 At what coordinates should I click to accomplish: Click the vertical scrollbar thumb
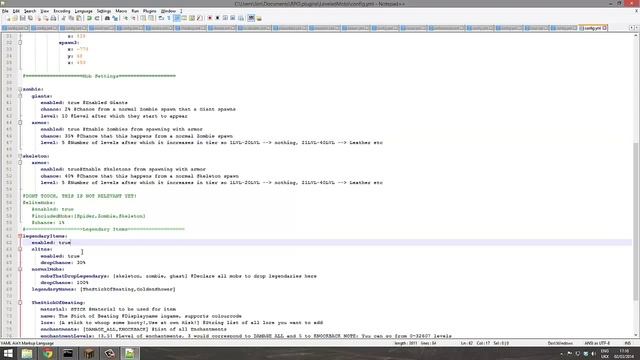tap(636, 222)
